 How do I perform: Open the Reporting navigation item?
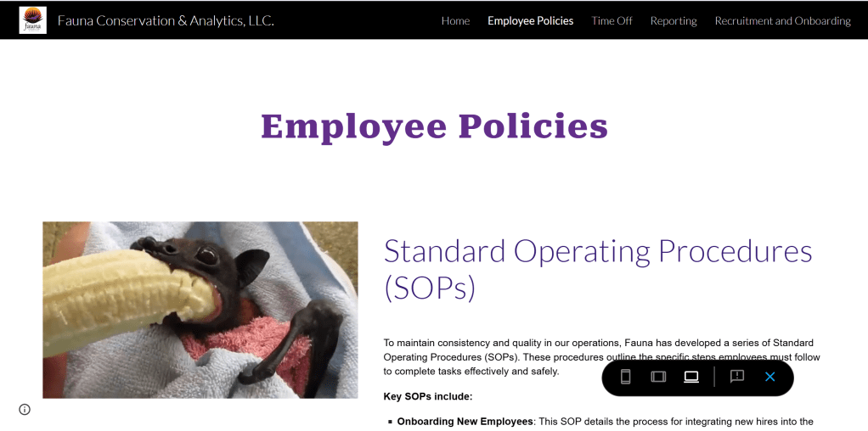tap(674, 20)
